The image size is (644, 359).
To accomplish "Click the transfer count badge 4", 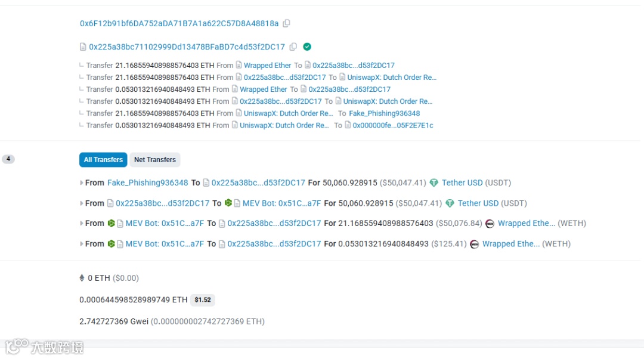I will click(8, 159).
